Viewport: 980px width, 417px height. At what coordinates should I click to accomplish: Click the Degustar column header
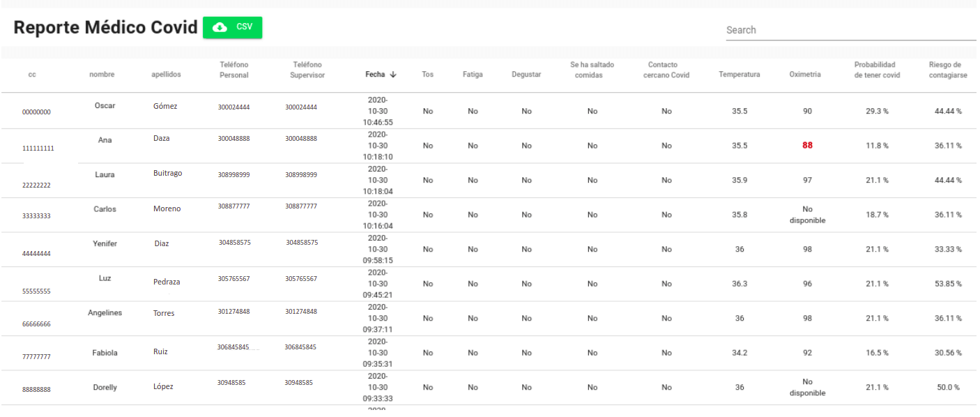pos(526,75)
